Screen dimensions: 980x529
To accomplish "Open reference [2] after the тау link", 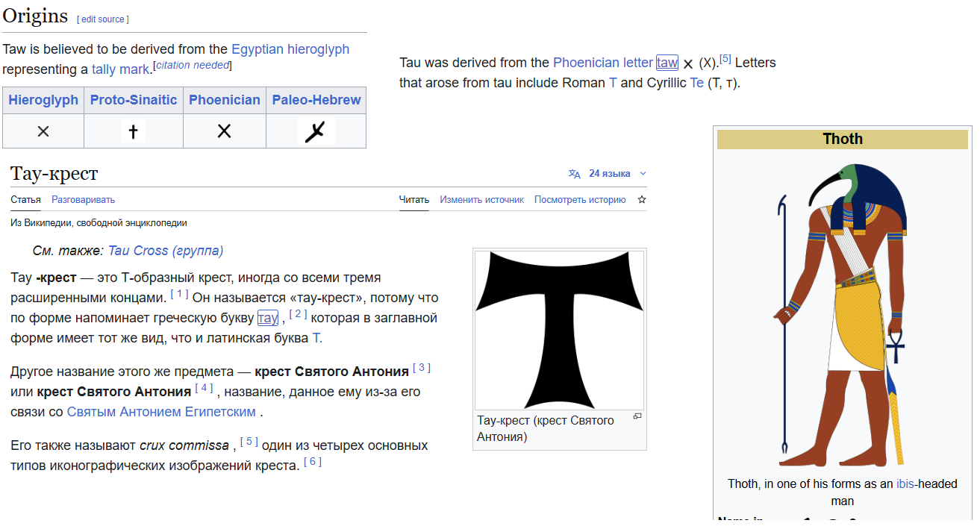I will point(298,314).
